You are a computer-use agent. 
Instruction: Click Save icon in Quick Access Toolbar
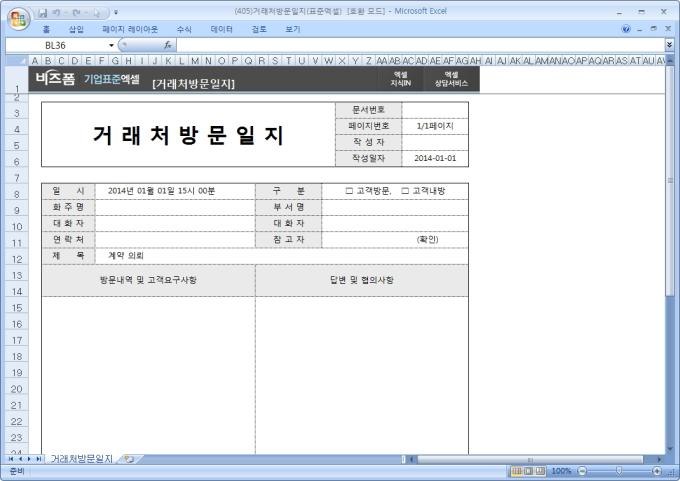pyautogui.click(x=42, y=13)
